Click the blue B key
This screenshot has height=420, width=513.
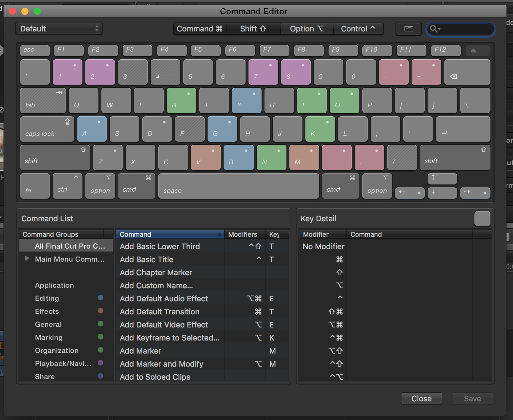pos(238,157)
